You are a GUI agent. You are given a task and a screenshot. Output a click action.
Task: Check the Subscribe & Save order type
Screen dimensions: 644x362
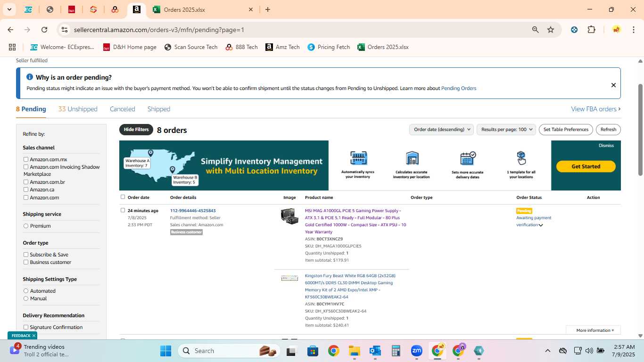pyautogui.click(x=26, y=255)
